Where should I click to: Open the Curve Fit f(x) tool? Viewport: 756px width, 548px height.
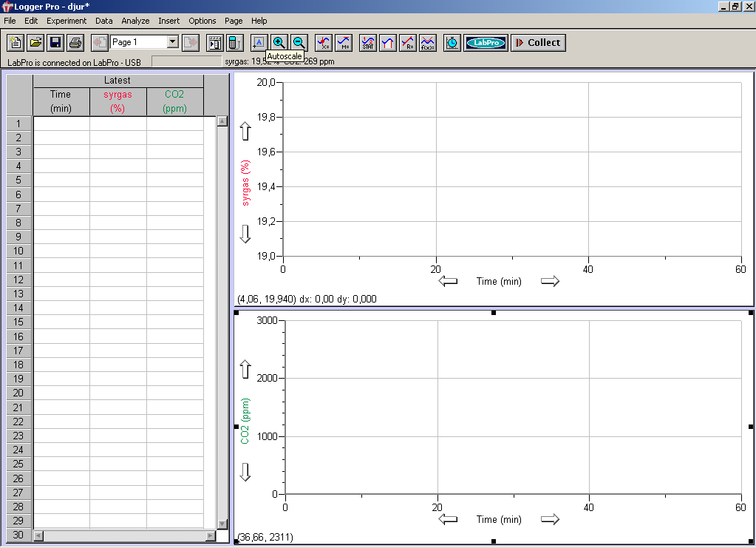point(428,42)
